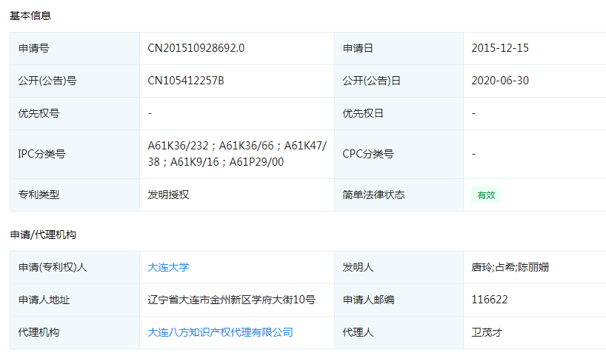Click the 代理机构 field label
The height and width of the screenshot is (364, 606).
39,332
